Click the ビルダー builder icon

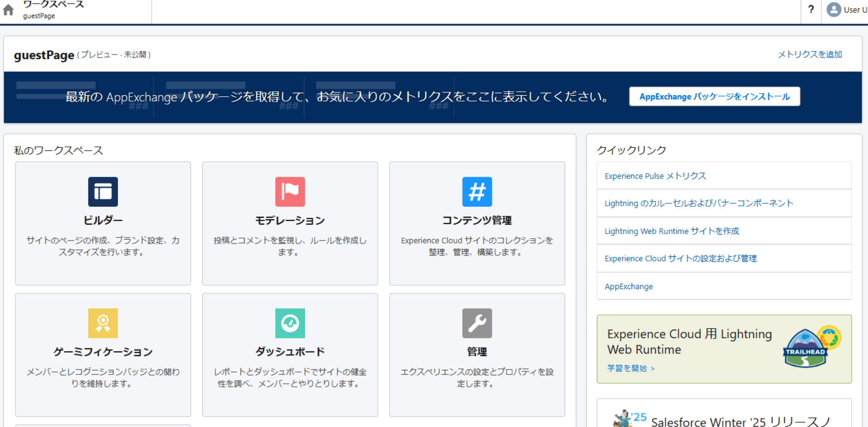click(103, 191)
